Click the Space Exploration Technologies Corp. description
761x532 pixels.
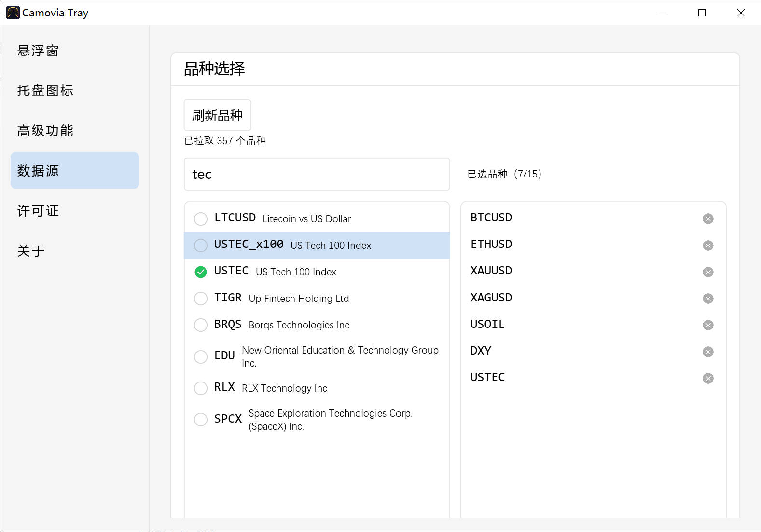[331, 420]
